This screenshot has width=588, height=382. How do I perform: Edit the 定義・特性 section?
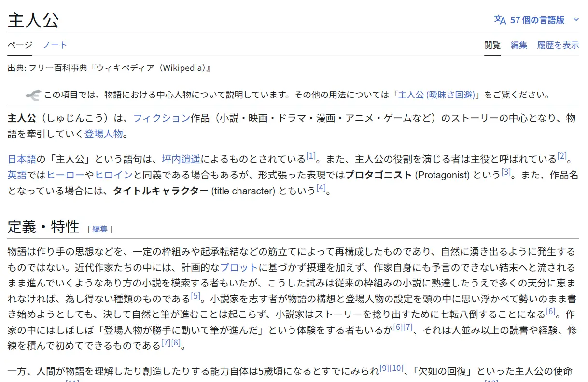100,229
